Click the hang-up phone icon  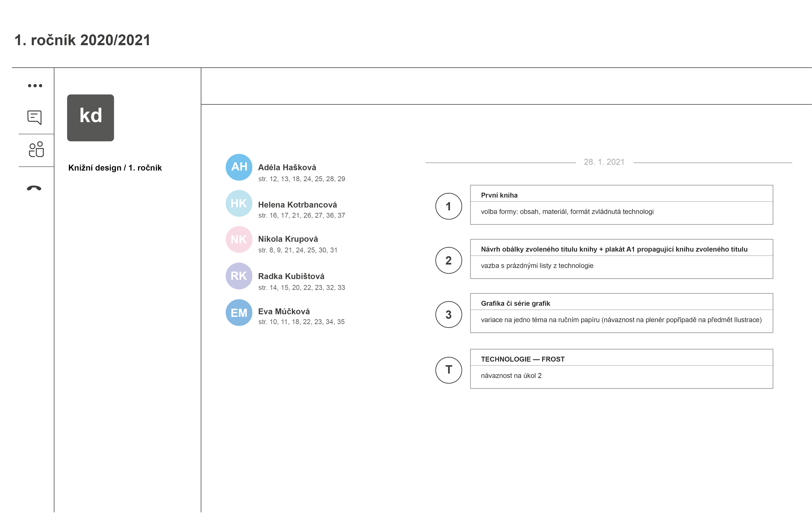click(34, 188)
